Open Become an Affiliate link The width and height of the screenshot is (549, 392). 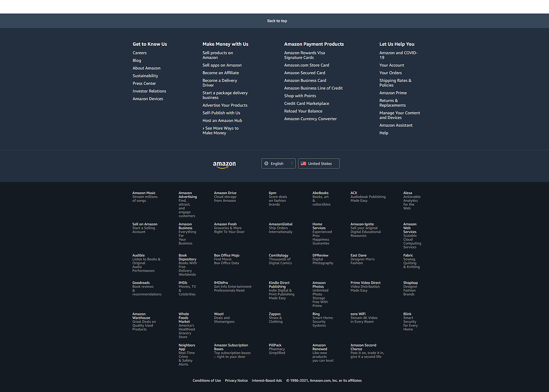point(220,73)
